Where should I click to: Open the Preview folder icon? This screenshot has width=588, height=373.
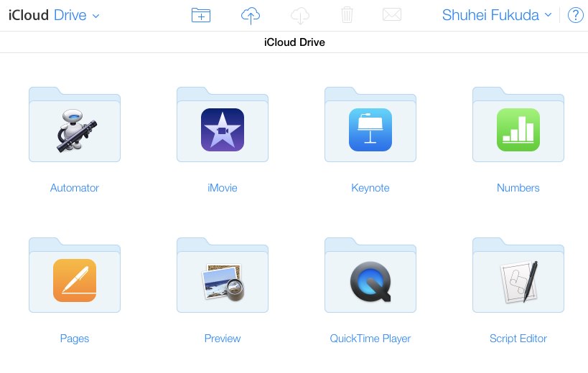click(223, 275)
